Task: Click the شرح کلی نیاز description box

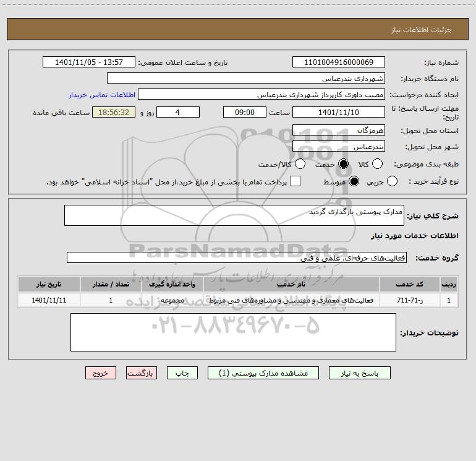Action: (x=234, y=215)
